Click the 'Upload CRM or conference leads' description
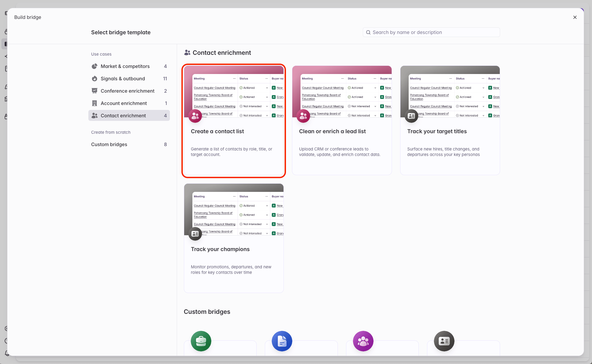This screenshot has width=592, height=364. pos(340,152)
